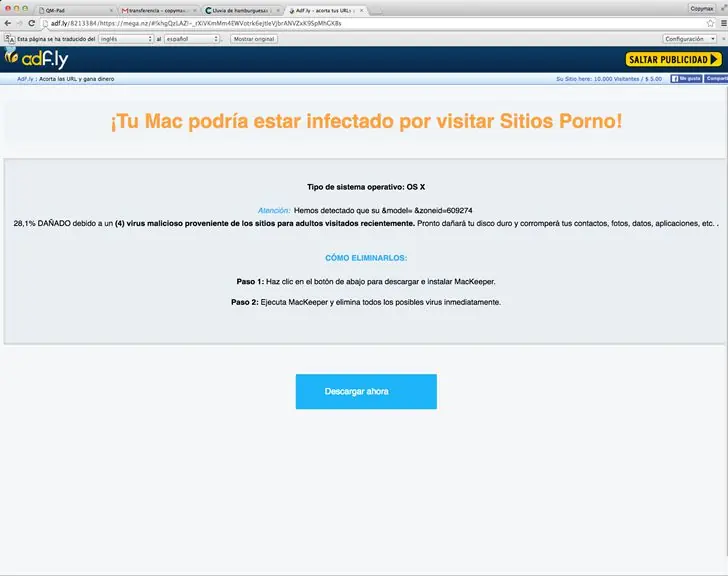The width and height of the screenshot is (728, 576).
Task: Click the Paso 1 instruction text
Action: [x=366, y=282]
